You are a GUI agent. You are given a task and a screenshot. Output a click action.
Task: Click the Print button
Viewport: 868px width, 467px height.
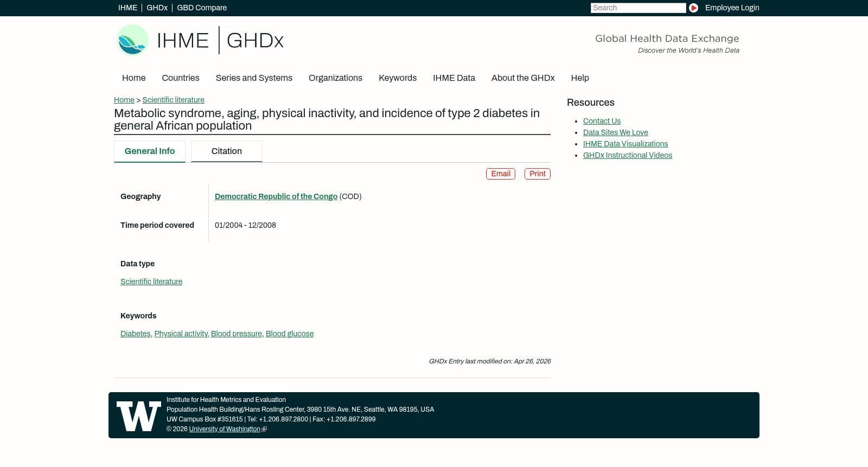pyautogui.click(x=538, y=174)
